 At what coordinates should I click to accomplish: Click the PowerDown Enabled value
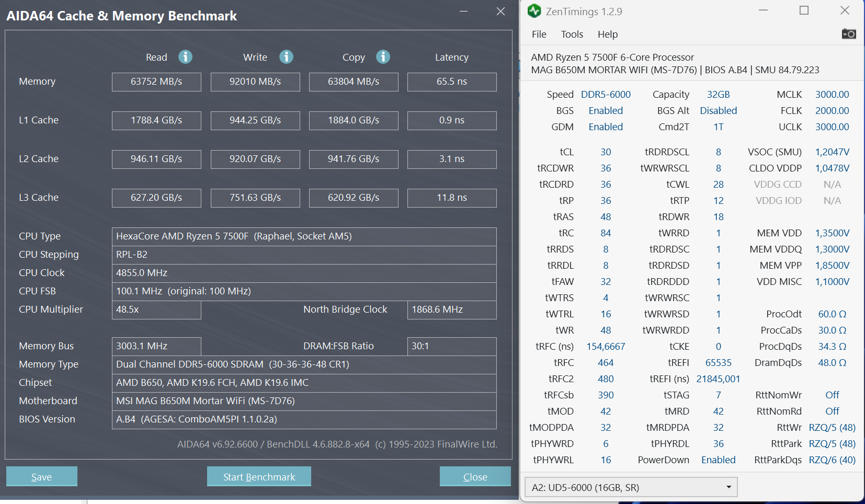point(719,460)
